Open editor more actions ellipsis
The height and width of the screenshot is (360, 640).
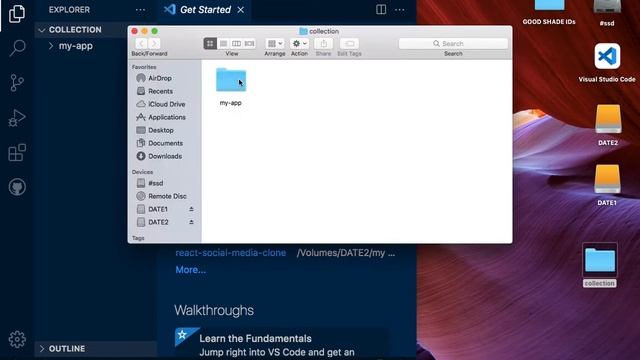(x=400, y=10)
